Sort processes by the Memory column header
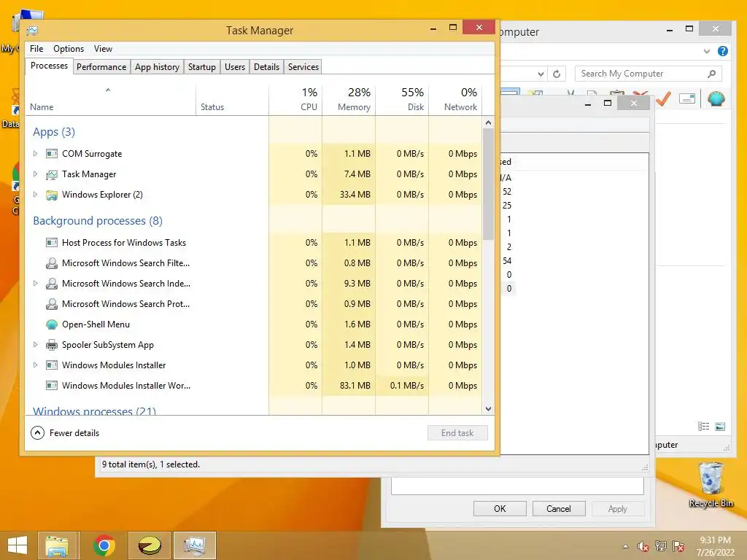Screen dimensions: 747x560 [349, 99]
